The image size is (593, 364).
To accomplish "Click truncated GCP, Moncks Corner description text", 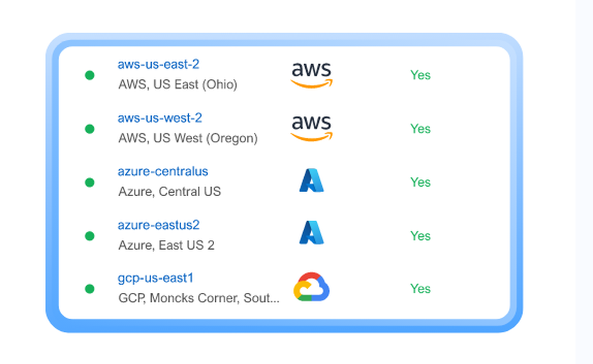I will pyautogui.click(x=199, y=298).
